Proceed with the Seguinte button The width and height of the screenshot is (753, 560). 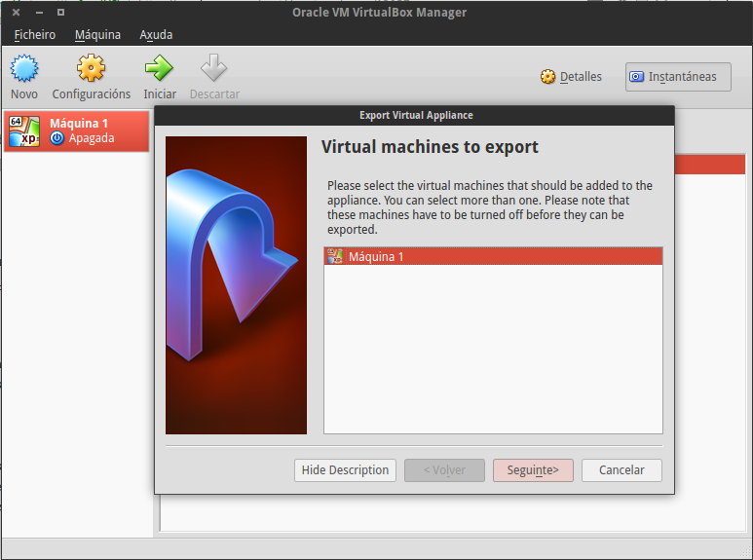pos(533,470)
